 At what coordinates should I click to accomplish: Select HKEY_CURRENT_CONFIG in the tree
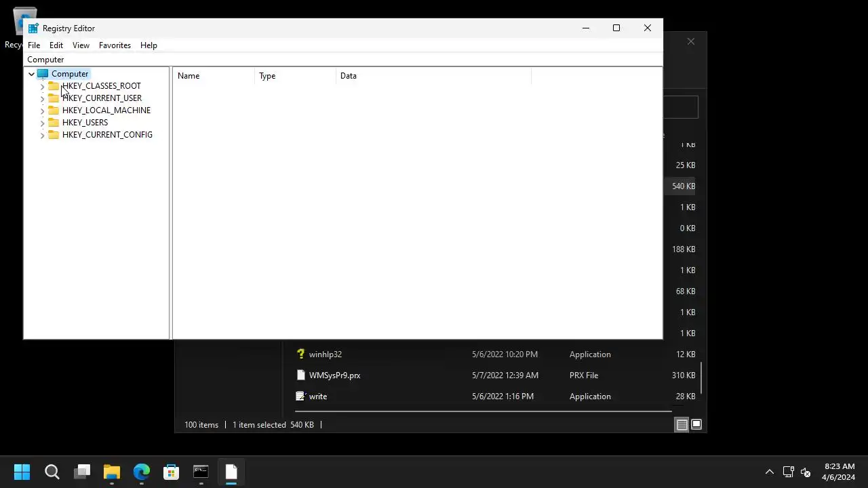pos(107,135)
